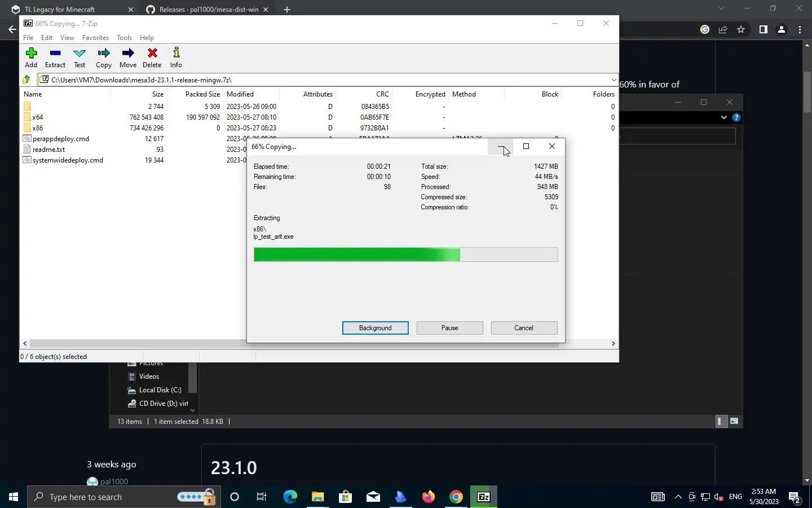Select Videos in Explorer sidebar
The width and height of the screenshot is (812, 508).
coord(149,376)
